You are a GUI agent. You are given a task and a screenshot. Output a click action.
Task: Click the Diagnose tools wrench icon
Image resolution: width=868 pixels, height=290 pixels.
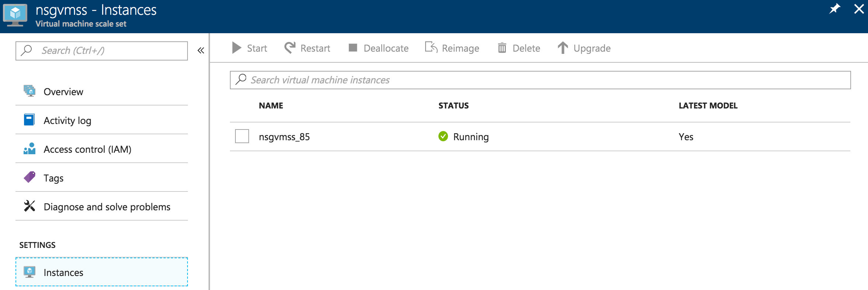29,206
